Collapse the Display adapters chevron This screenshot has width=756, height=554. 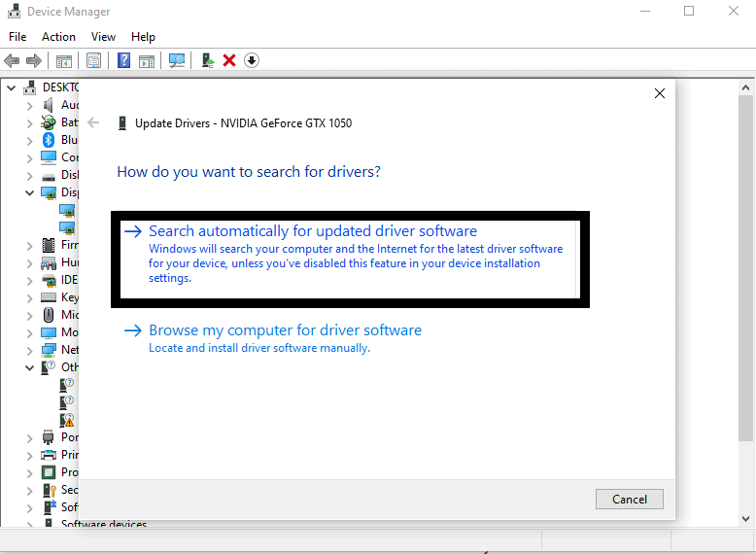[x=29, y=192]
